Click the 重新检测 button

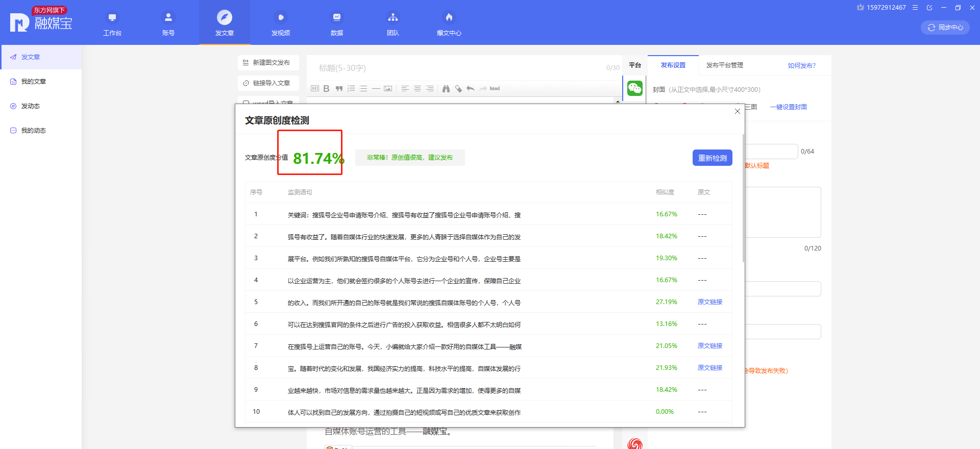[713, 158]
